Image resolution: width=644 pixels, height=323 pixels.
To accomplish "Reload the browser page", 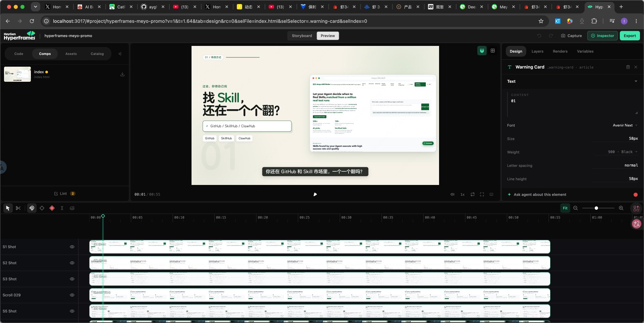I will (32, 21).
